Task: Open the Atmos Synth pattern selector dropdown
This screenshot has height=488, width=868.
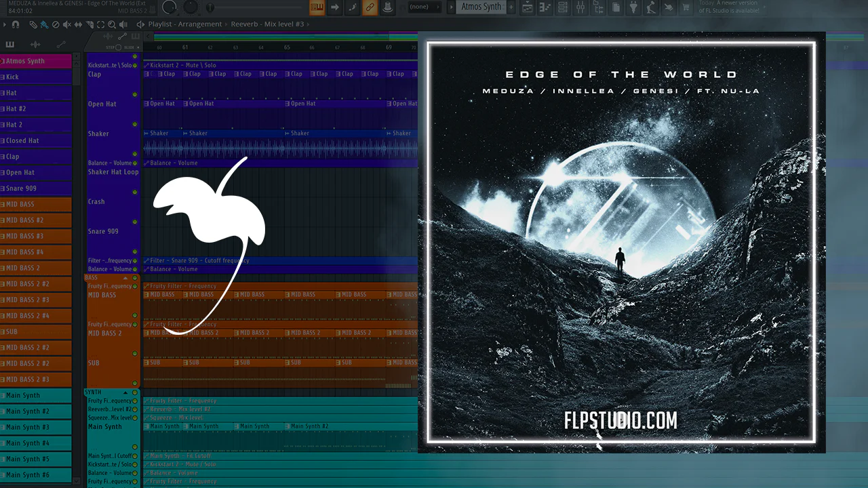Action: 481,7
